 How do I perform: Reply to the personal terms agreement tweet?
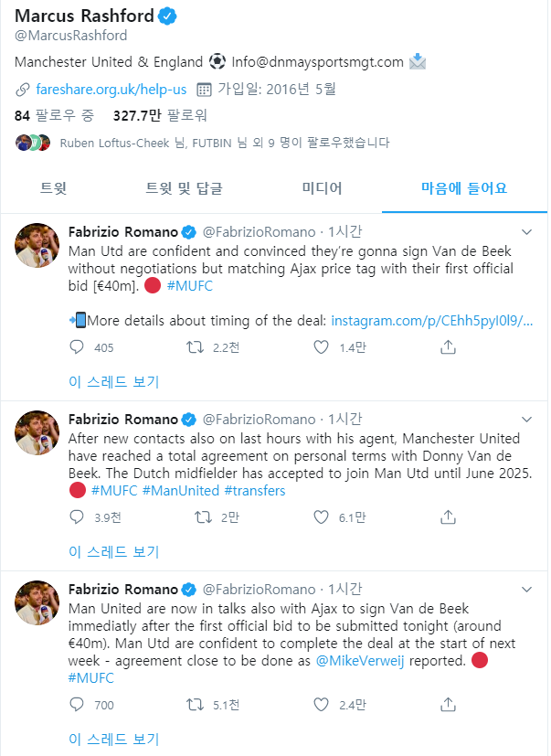[78, 517]
